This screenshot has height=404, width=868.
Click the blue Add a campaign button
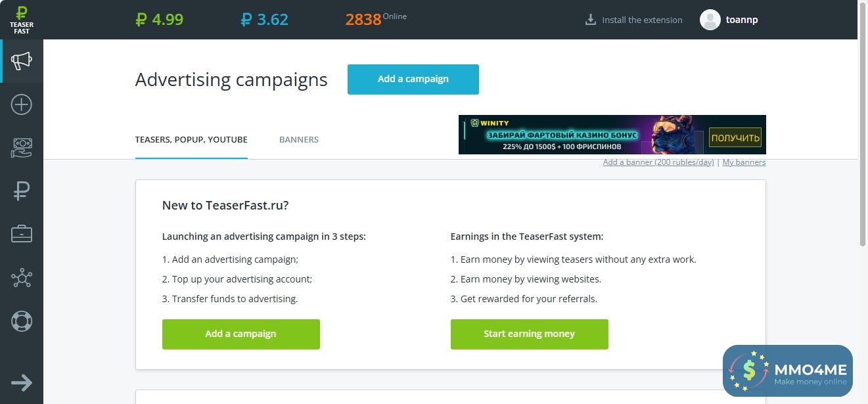click(x=413, y=79)
